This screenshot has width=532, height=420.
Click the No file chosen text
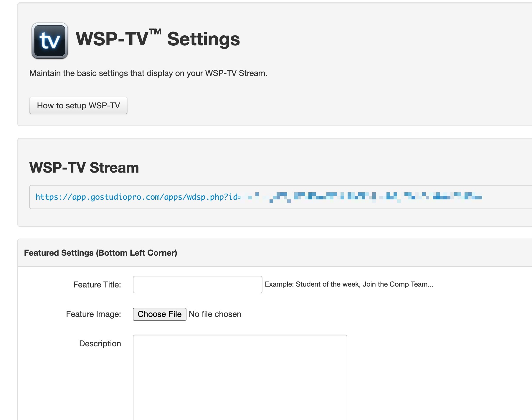[x=215, y=314]
